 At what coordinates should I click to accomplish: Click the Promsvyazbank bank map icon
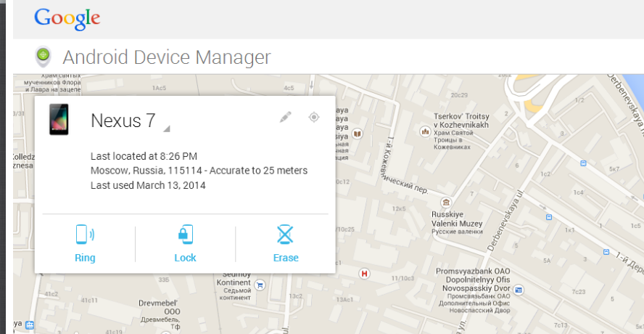519,290
